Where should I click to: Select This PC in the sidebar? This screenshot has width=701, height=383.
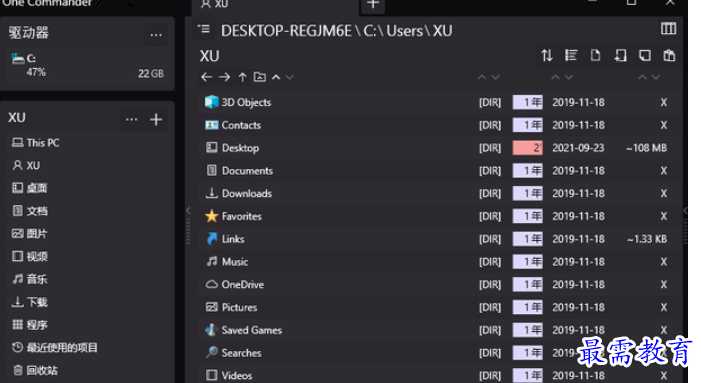36,143
